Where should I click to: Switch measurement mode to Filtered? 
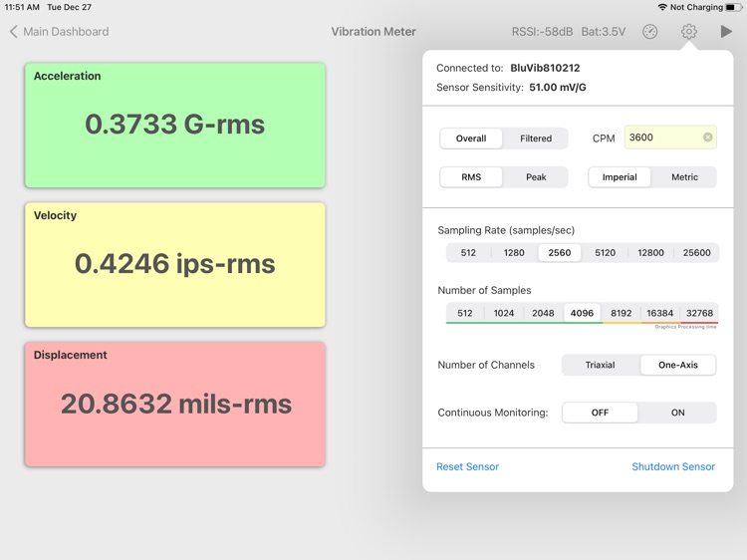[536, 139]
